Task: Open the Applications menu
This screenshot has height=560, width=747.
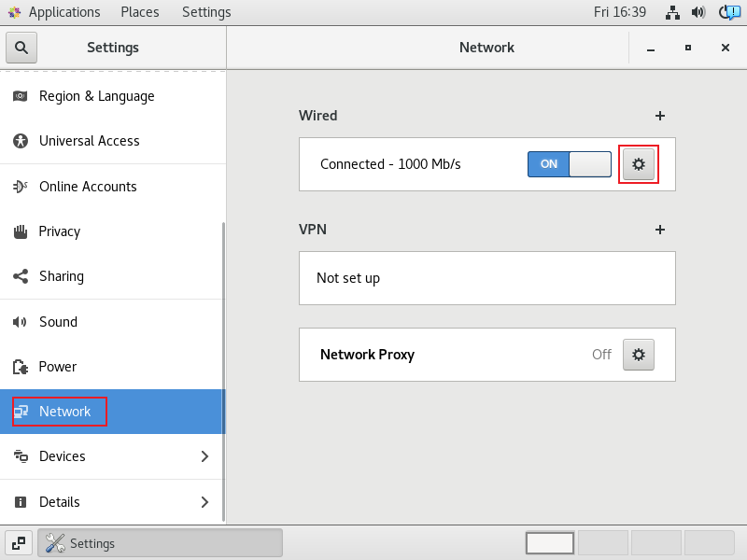Action: pyautogui.click(x=64, y=12)
